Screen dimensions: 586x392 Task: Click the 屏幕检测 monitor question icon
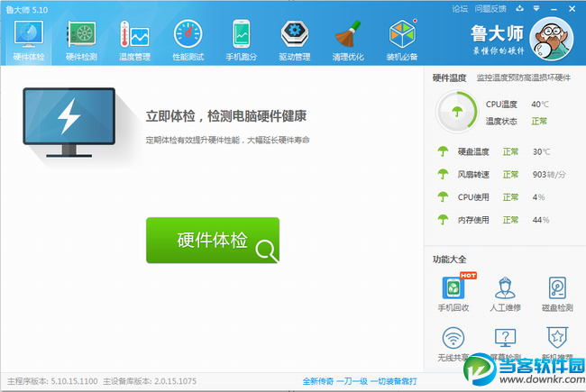pos(505,338)
